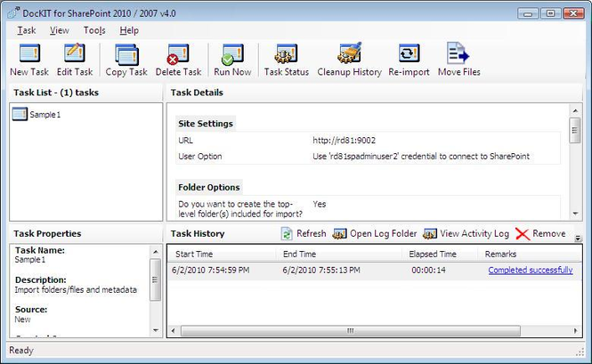
Task: Select end time 6/2/2010 7:55:13 PM cell
Action: click(321, 270)
